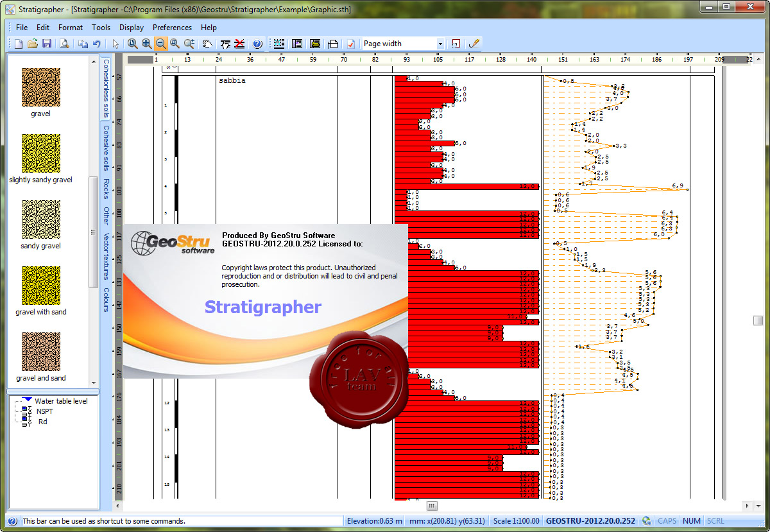Create a new document from toolbar
The width and height of the screenshot is (770, 532).
pos(19,44)
